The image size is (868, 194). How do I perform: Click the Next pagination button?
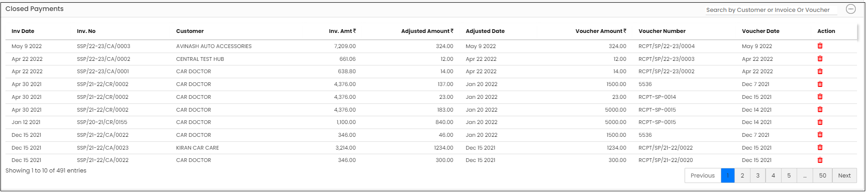[x=844, y=176]
